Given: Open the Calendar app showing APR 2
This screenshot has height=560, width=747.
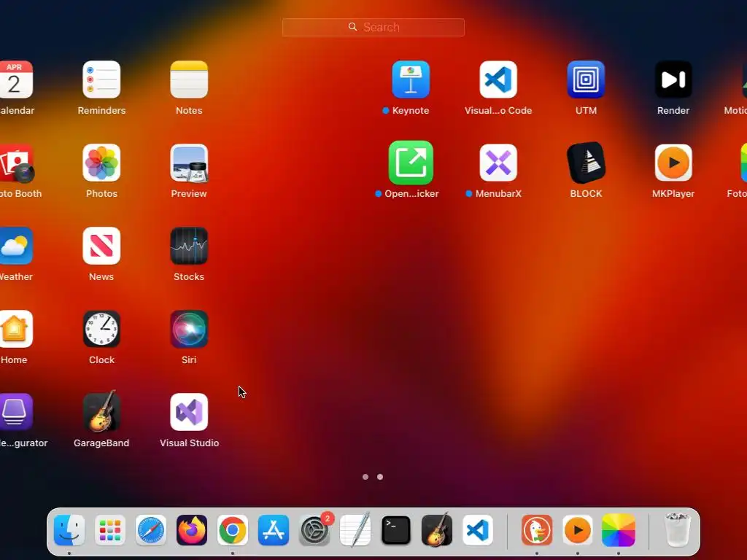Looking at the screenshot, I should 15,79.
